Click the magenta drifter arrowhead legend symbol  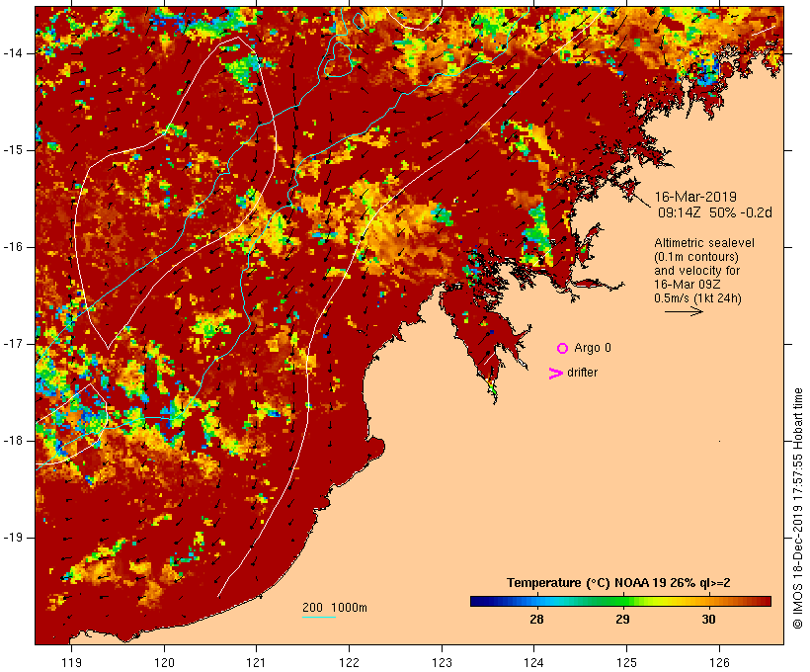556,374
